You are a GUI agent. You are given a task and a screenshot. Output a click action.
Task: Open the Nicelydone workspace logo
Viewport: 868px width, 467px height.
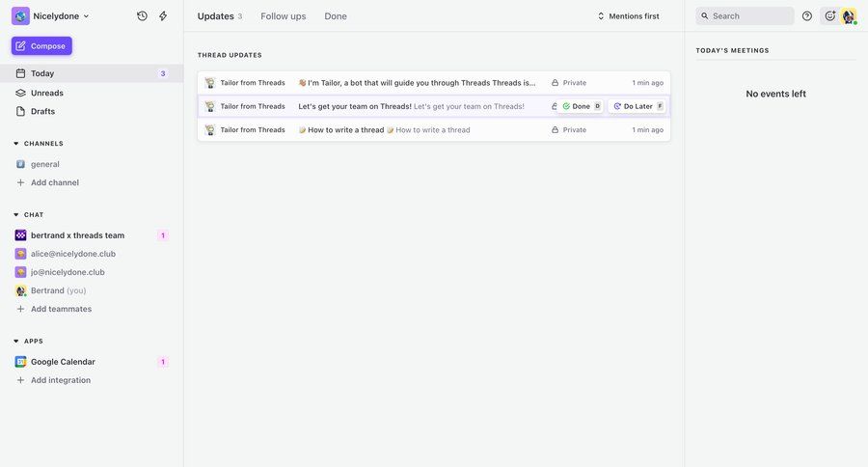pos(20,16)
